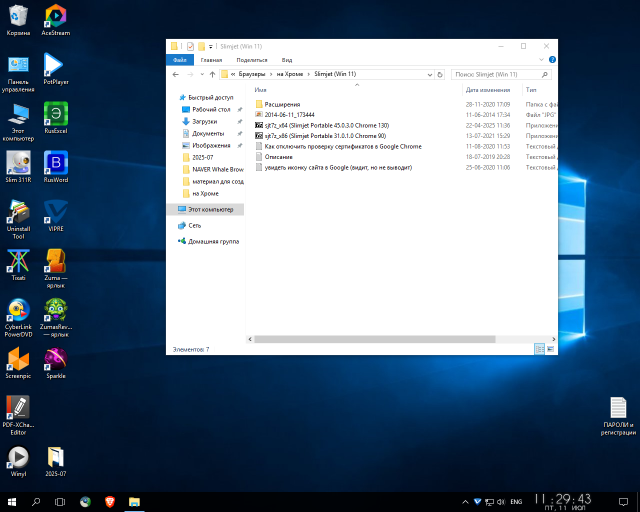This screenshot has width=640, height=512.
Task: Navigate to Браузеры in the breadcrumb path
Action: pyautogui.click(x=252, y=74)
